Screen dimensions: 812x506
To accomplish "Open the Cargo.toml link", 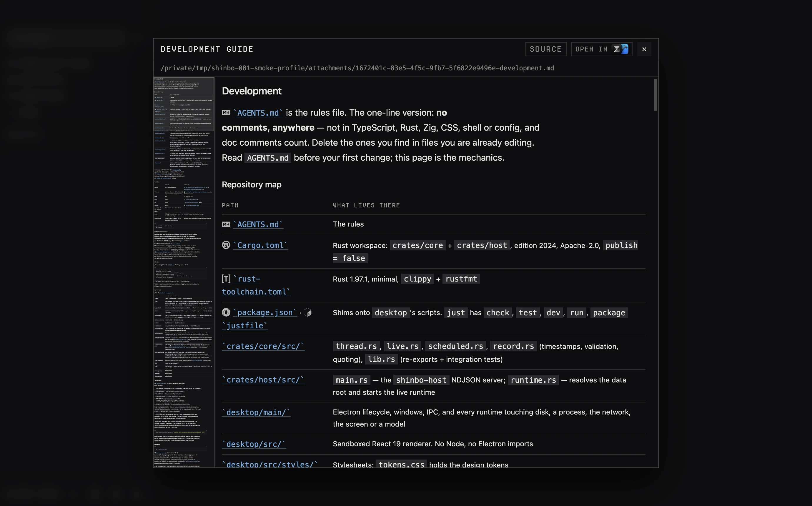I will tap(260, 245).
